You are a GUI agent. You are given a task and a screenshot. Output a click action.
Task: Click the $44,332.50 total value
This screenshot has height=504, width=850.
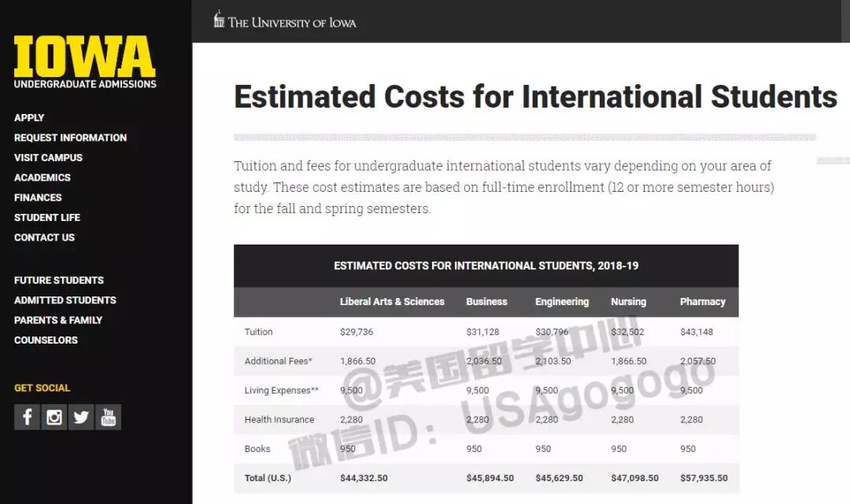[364, 478]
